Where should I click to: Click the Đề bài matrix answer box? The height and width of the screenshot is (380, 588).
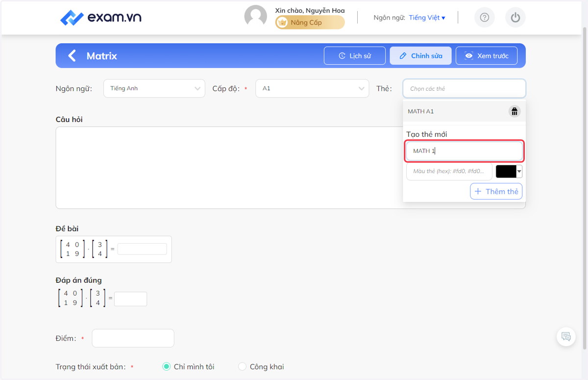click(x=142, y=249)
